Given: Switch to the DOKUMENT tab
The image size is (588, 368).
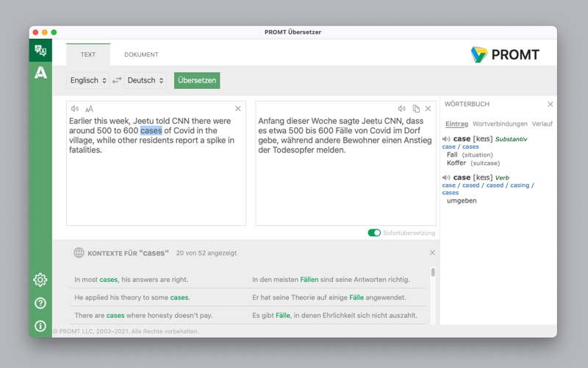Looking at the screenshot, I should 141,54.
